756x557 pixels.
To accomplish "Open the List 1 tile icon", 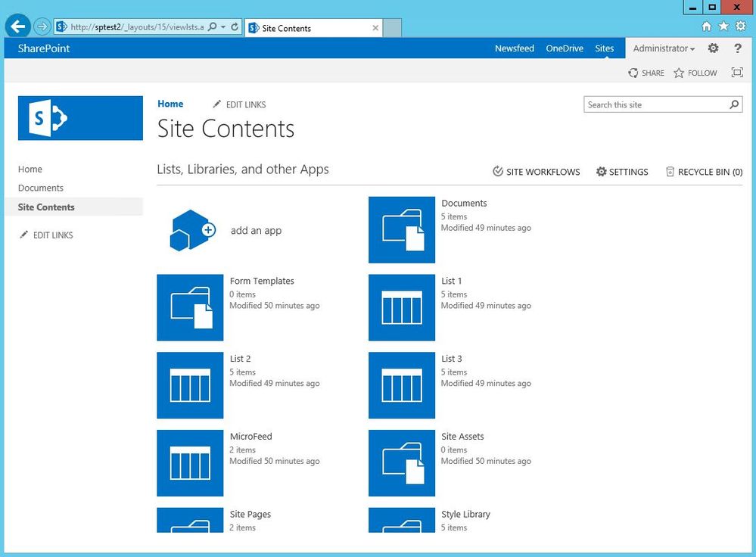I will tap(402, 308).
